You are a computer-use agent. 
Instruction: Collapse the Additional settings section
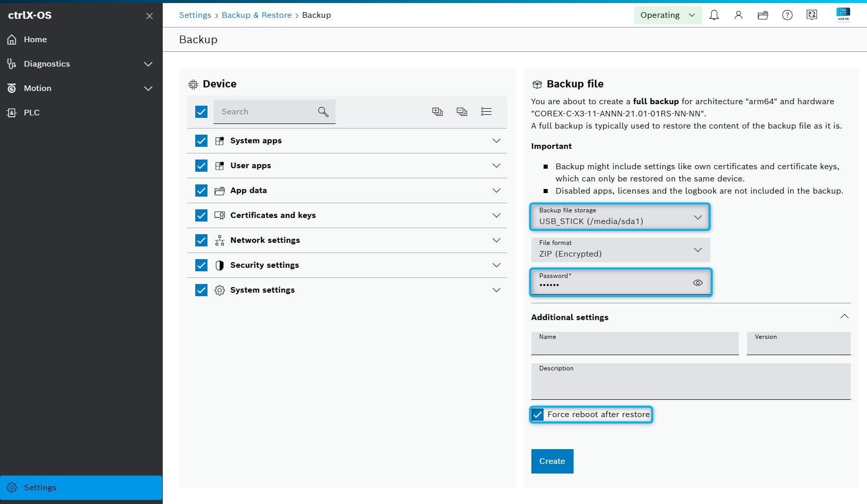click(x=844, y=317)
